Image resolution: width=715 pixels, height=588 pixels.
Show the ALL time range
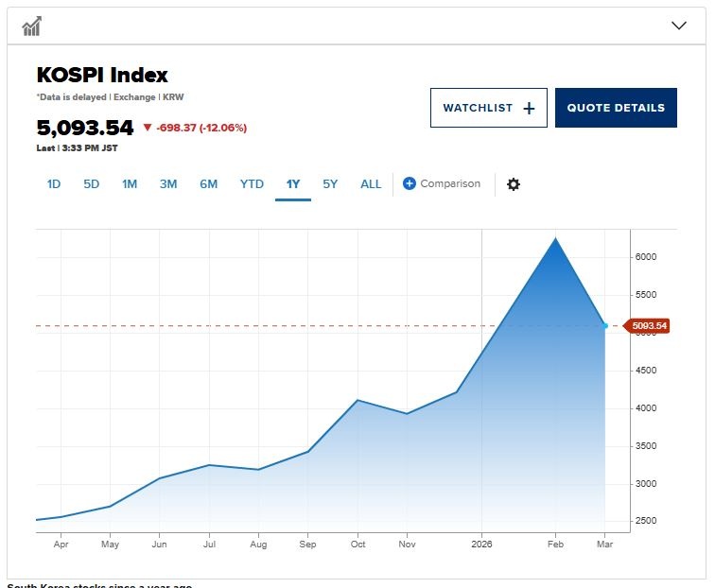371,184
